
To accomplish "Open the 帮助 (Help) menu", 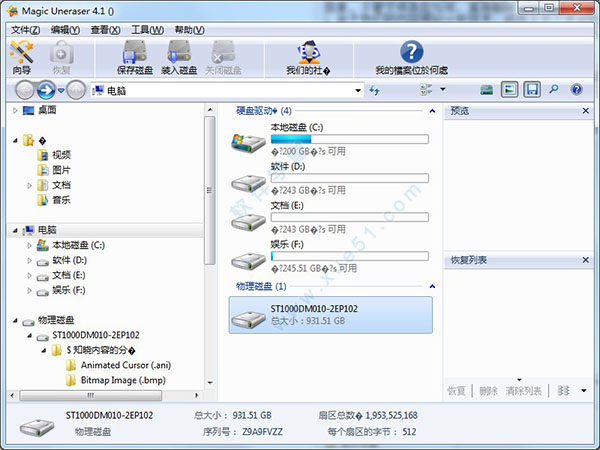I will click(189, 30).
